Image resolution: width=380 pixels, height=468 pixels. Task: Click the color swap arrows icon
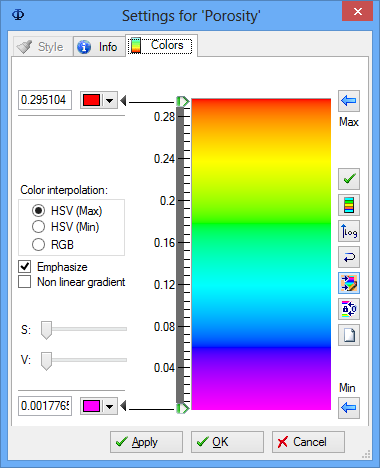pos(349,309)
